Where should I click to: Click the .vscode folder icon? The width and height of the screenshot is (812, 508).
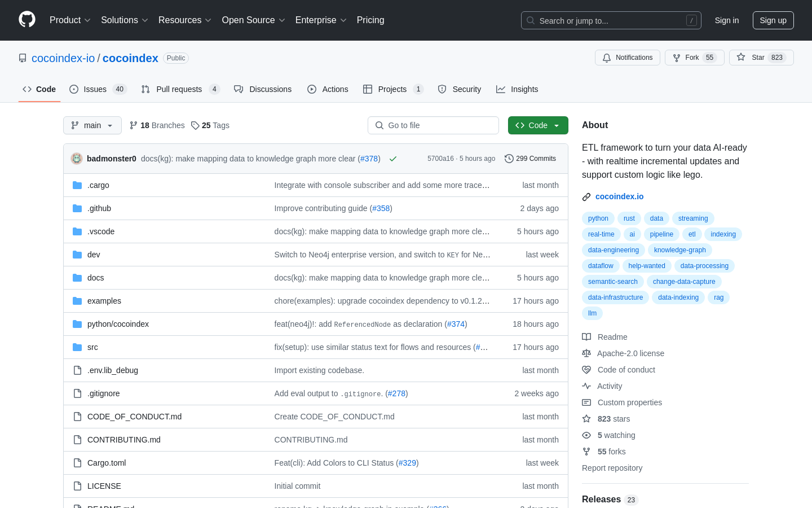77,231
